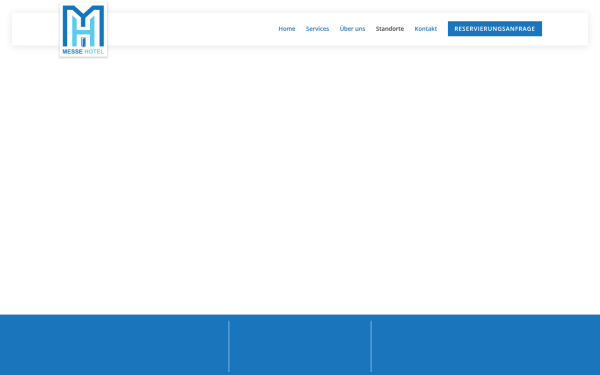Click the dark blue M in the logo

pyautogui.click(x=83, y=26)
